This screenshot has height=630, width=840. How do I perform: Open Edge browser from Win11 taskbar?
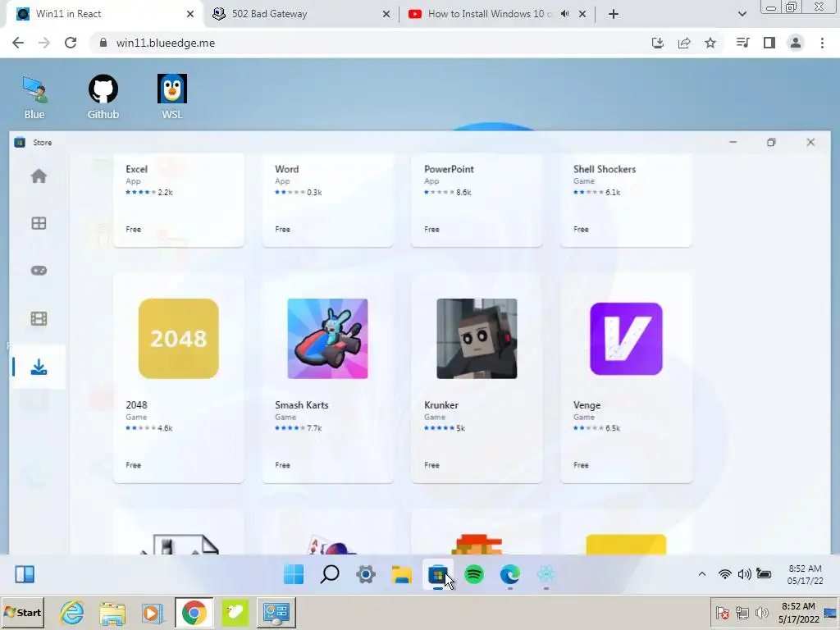tap(510, 574)
